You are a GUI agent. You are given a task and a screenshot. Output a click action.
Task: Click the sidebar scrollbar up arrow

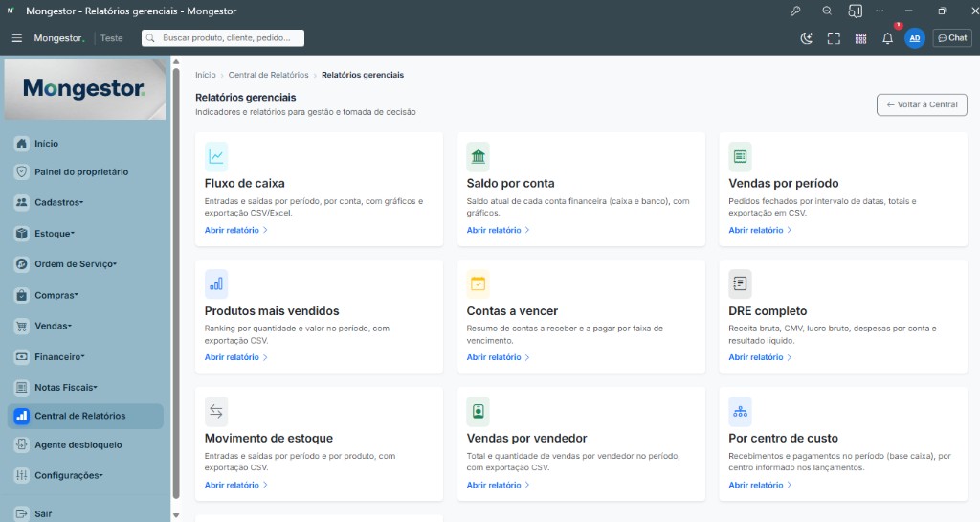[176, 62]
